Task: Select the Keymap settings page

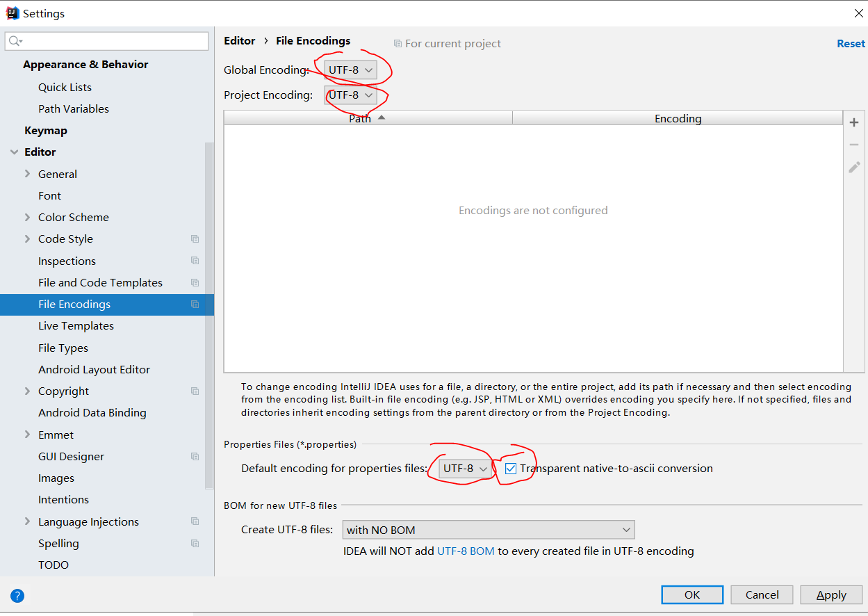Action: click(x=46, y=130)
